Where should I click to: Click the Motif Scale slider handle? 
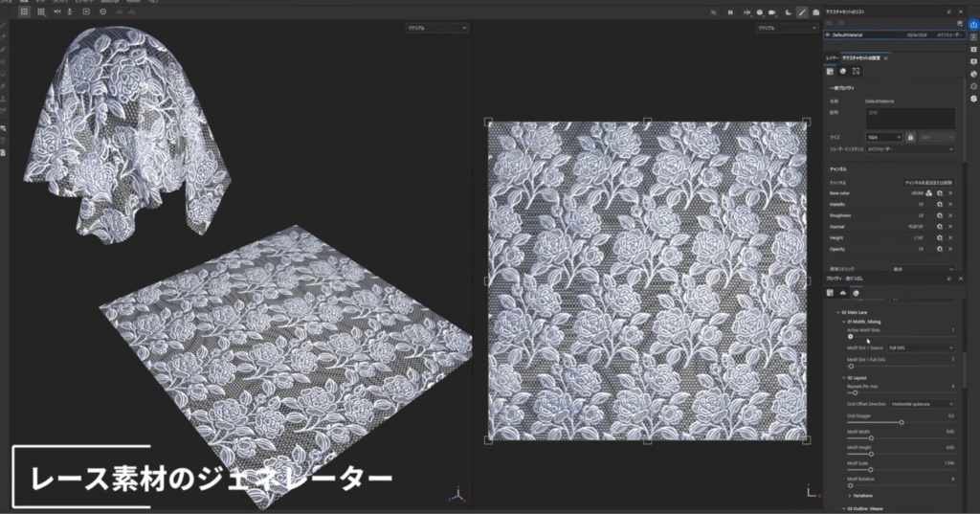click(870, 470)
